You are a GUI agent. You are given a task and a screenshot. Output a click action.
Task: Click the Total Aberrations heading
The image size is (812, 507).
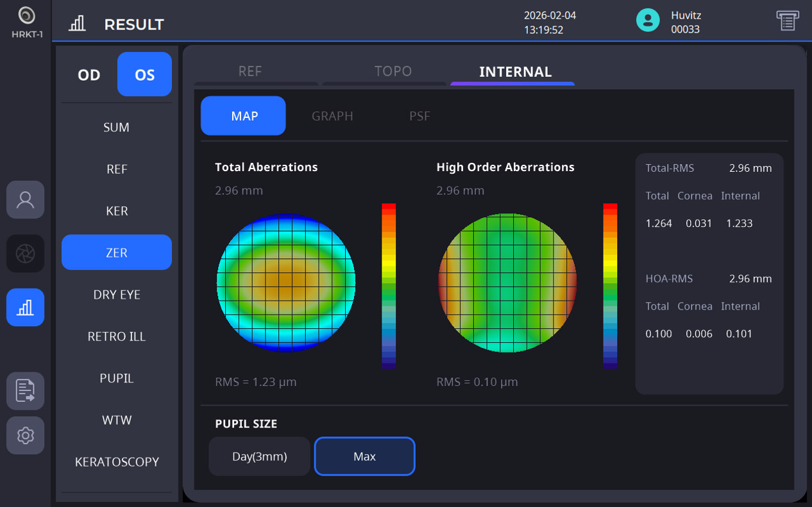pos(266,167)
